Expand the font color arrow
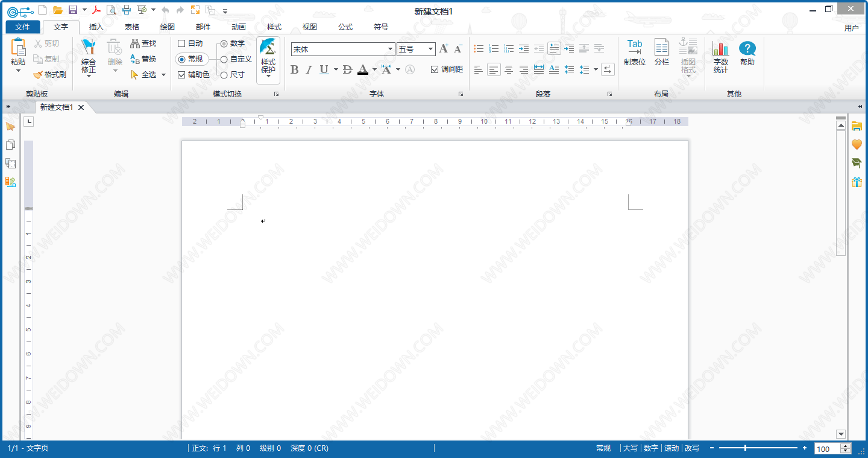Viewport: 868px width, 458px height. click(374, 70)
